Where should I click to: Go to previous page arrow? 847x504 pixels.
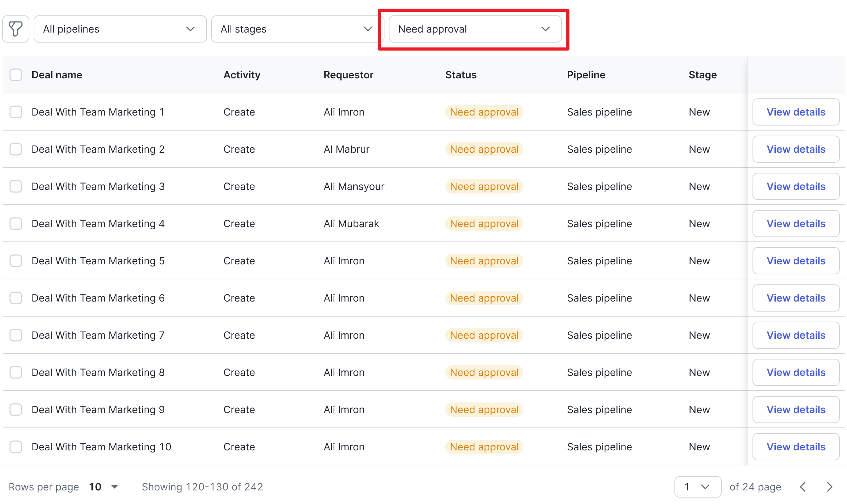pyautogui.click(x=803, y=487)
